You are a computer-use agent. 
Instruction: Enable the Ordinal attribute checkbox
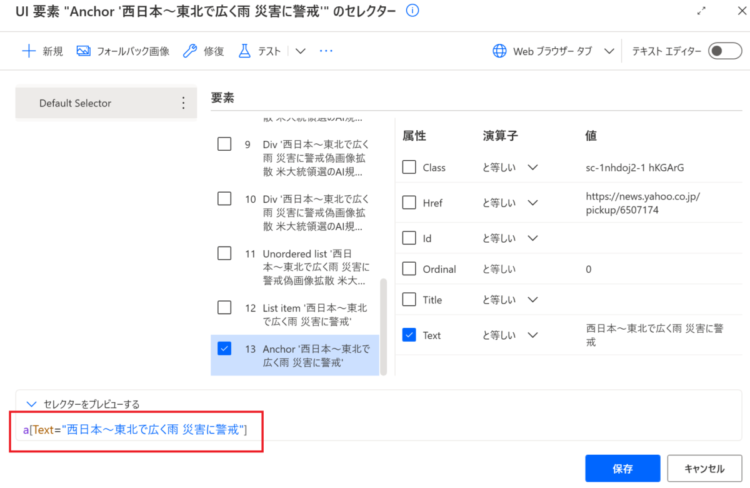point(409,268)
